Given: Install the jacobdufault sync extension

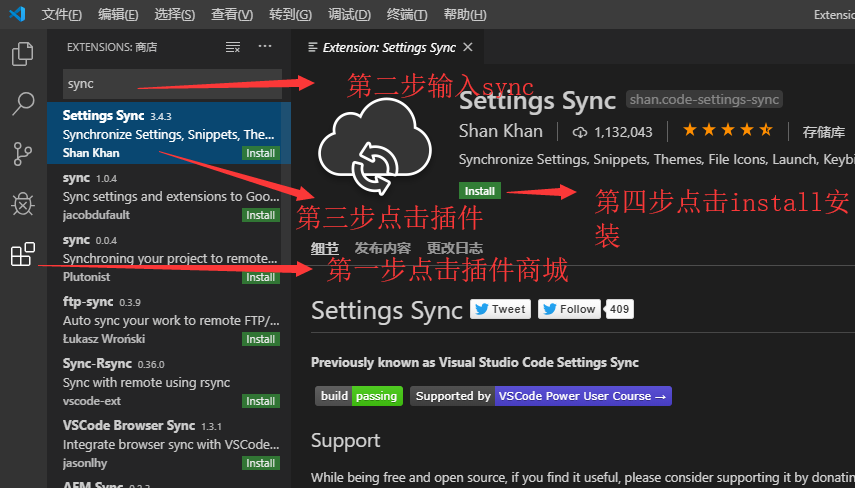Looking at the screenshot, I should point(261,215).
